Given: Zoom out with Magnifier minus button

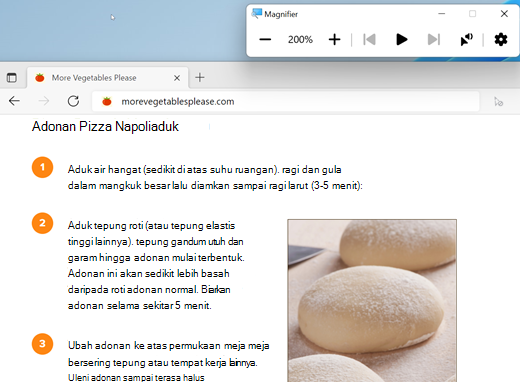Looking at the screenshot, I should [x=265, y=40].
